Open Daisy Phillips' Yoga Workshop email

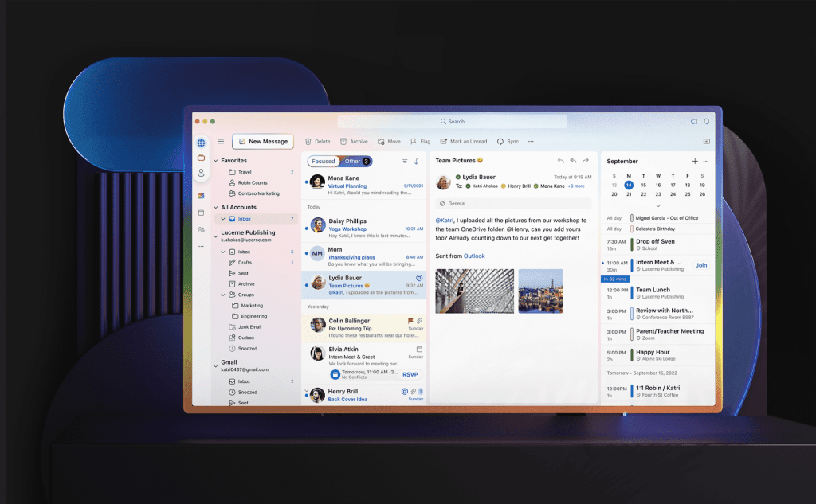(363, 229)
